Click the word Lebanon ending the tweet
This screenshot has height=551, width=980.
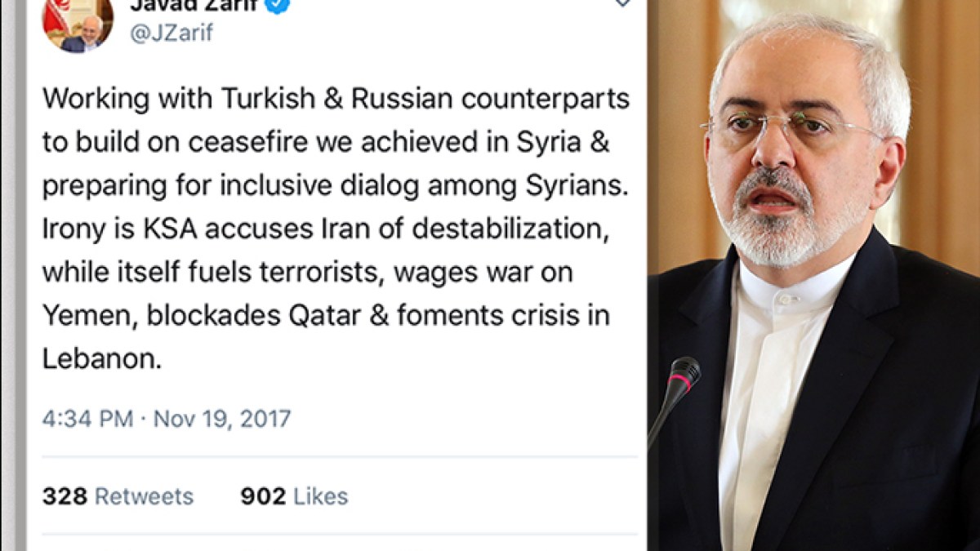click(101, 358)
